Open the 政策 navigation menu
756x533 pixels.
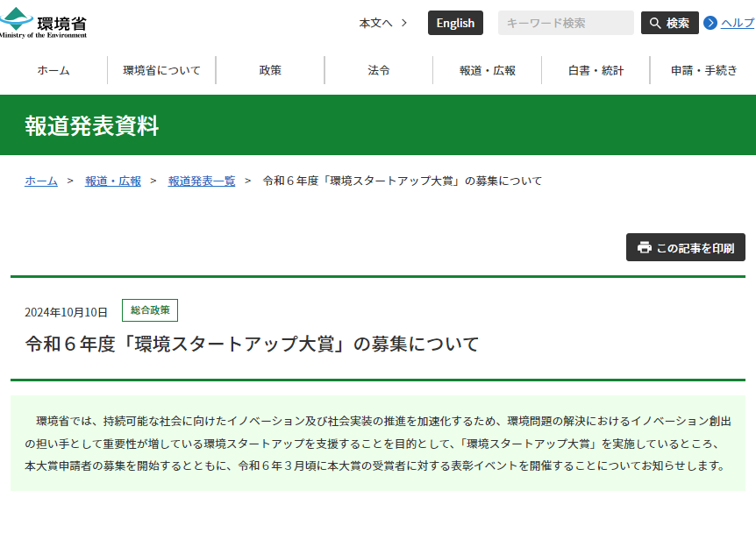click(270, 70)
